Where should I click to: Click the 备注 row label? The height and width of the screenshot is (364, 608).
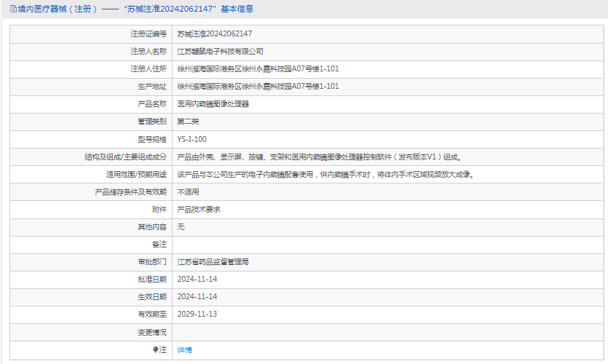159,245
